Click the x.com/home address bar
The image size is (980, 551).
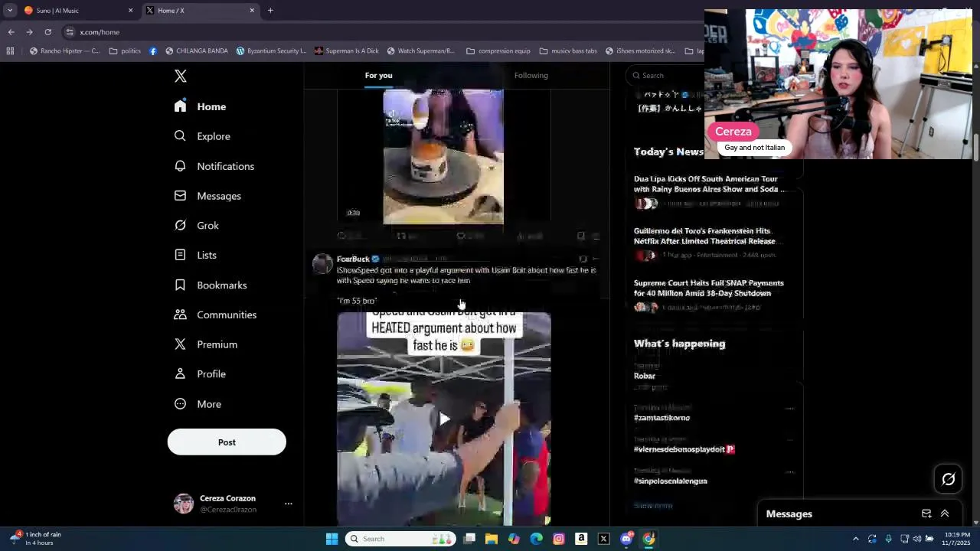click(x=383, y=32)
